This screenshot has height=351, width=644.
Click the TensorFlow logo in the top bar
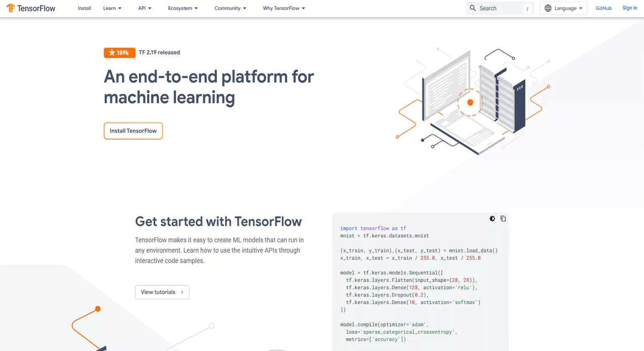[x=30, y=8]
